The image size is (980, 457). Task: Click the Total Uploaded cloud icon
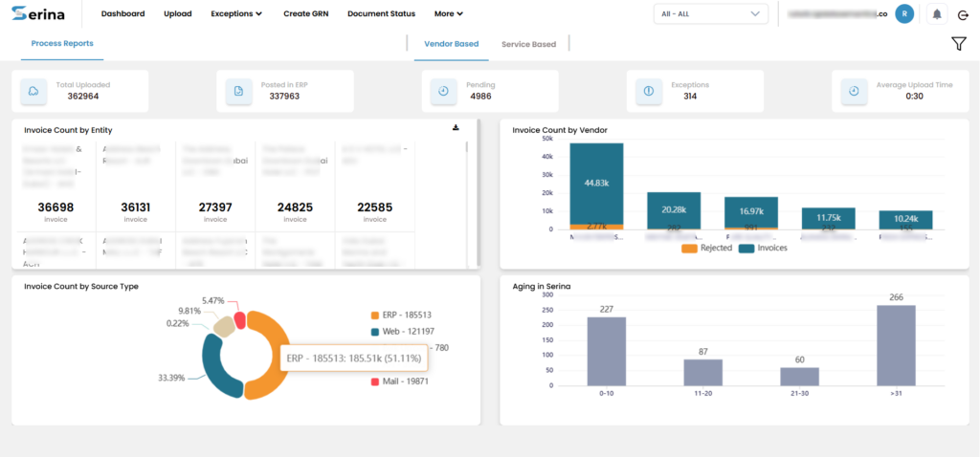pos(33,91)
